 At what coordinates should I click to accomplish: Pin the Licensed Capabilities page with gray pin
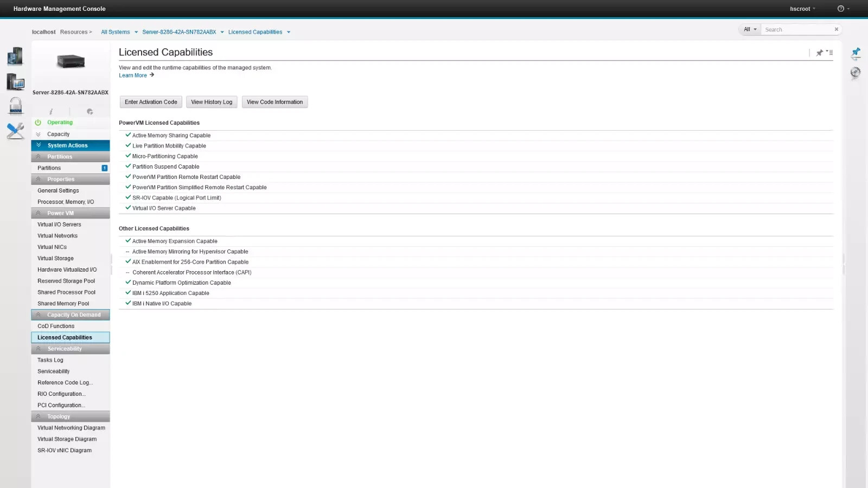click(x=819, y=53)
